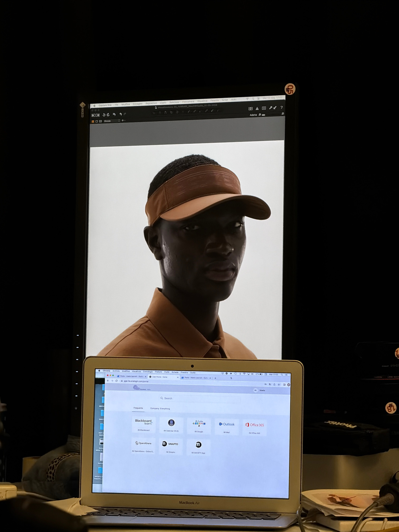Click the crop tool in Capture One

(171, 112)
